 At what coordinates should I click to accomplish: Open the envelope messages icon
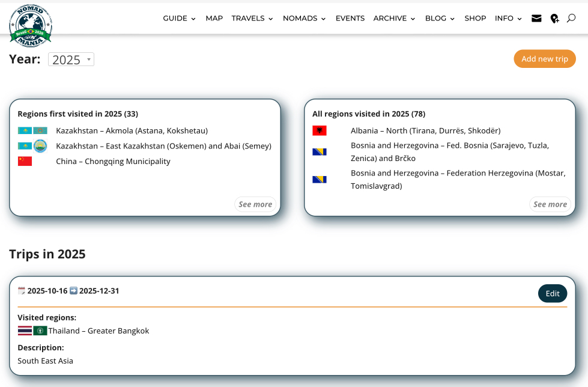click(536, 19)
